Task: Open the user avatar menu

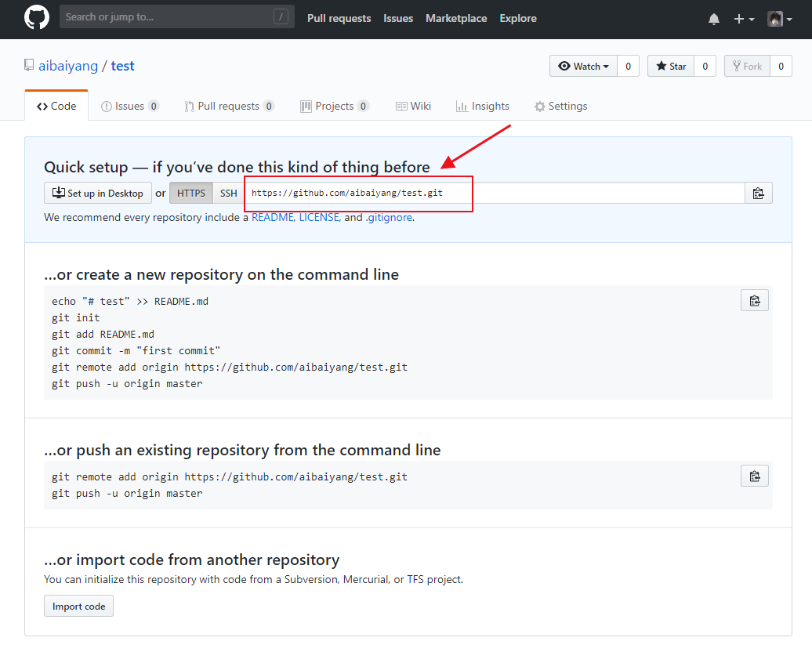Action: (778, 19)
